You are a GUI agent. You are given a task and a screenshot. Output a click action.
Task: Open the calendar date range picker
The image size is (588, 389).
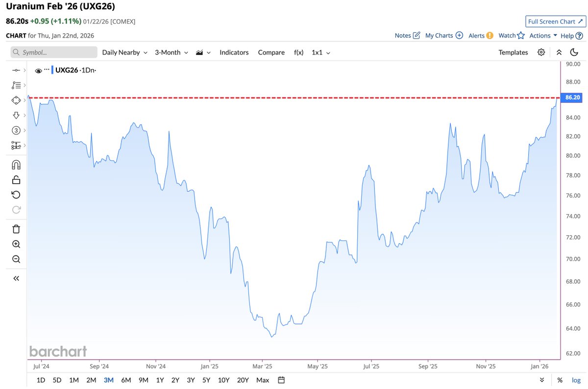click(x=281, y=380)
